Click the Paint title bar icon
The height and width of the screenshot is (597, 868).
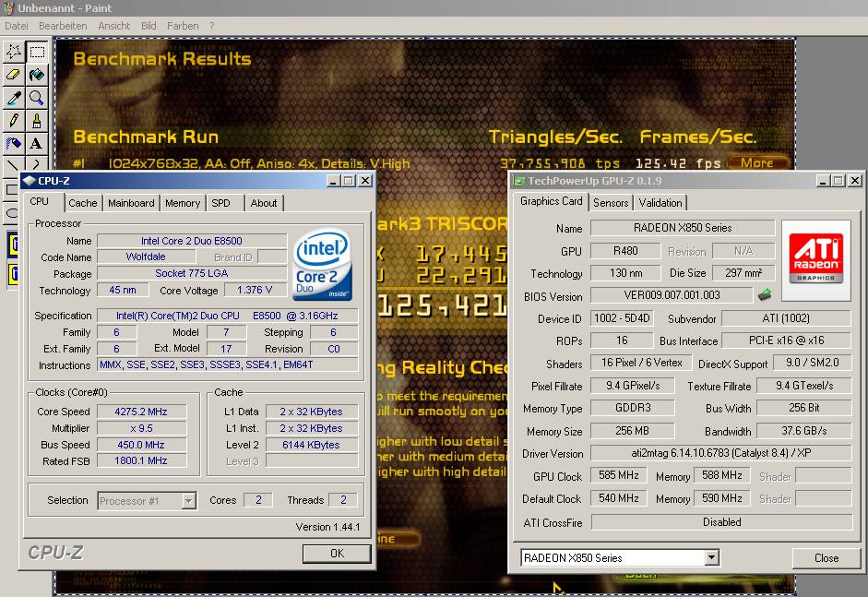pos(9,7)
